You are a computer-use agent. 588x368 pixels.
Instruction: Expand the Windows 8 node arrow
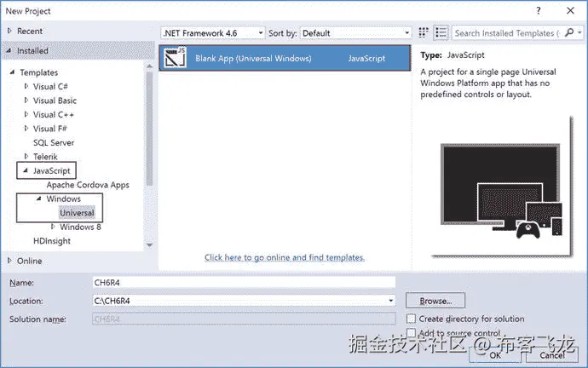(x=53, y=227)
